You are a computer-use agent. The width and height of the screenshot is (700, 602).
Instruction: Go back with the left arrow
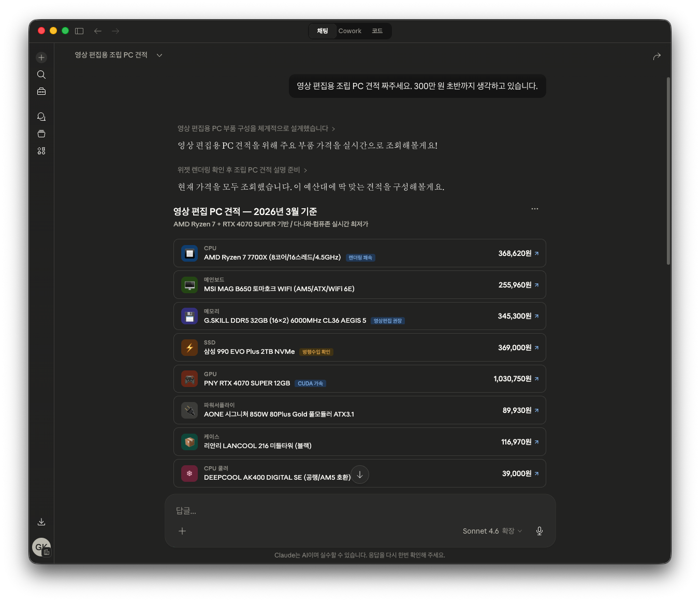(x=98, y=31)
